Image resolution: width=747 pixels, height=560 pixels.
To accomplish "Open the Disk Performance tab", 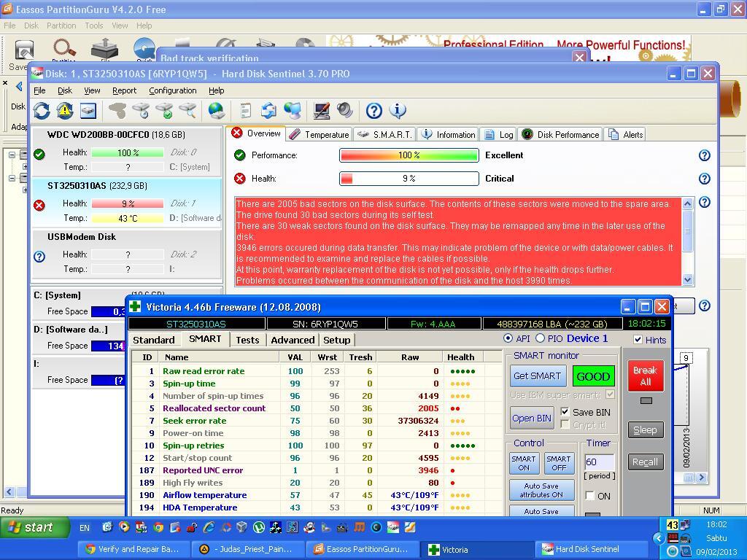I will 560,135.
